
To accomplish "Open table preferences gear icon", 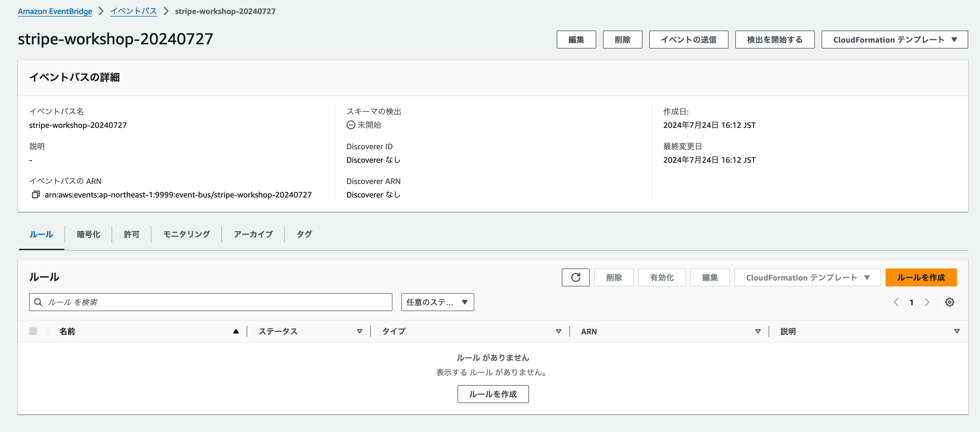I will click(x=949, y=302).
